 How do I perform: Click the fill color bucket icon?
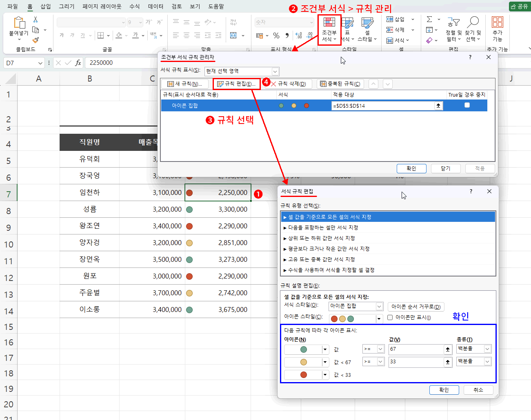coord(119,35)
